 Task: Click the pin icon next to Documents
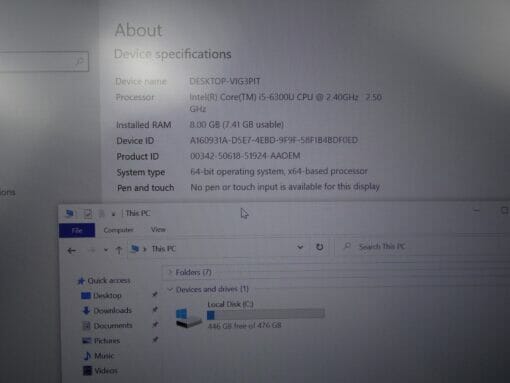click(x=155, y=324)
